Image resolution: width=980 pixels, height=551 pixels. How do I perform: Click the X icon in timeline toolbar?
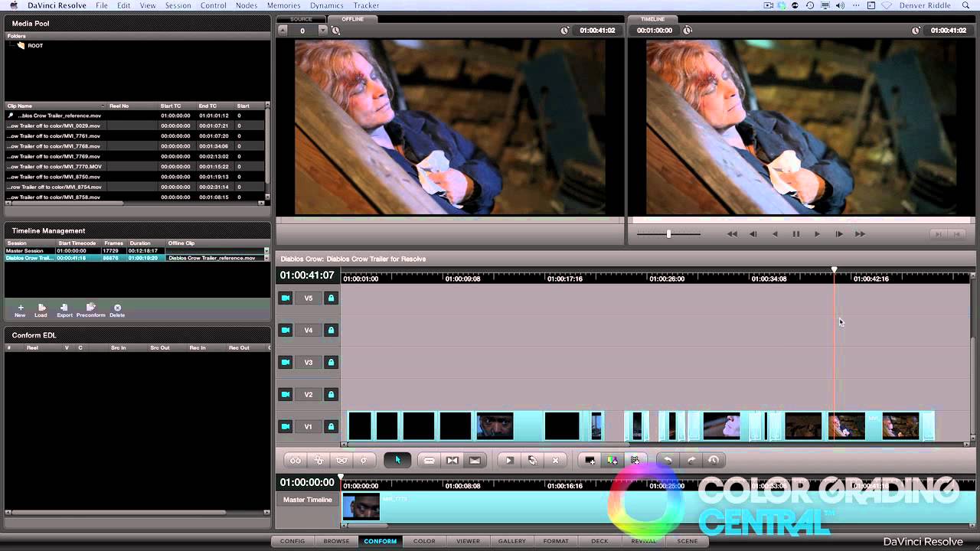click(x=555, y=460)
